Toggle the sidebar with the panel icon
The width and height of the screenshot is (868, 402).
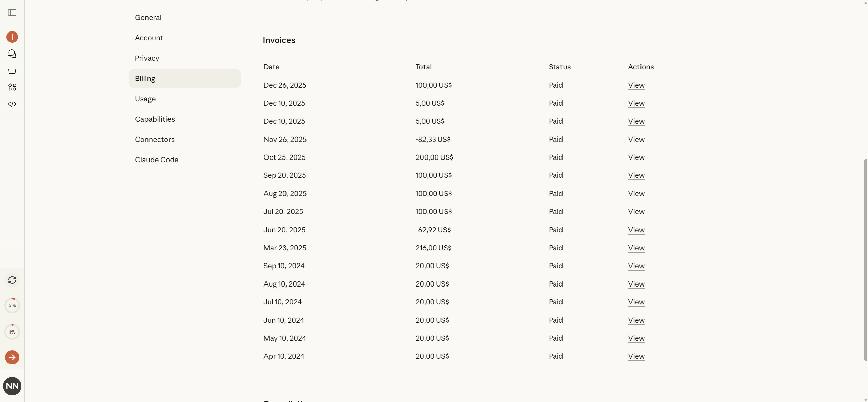click(12, 13)
